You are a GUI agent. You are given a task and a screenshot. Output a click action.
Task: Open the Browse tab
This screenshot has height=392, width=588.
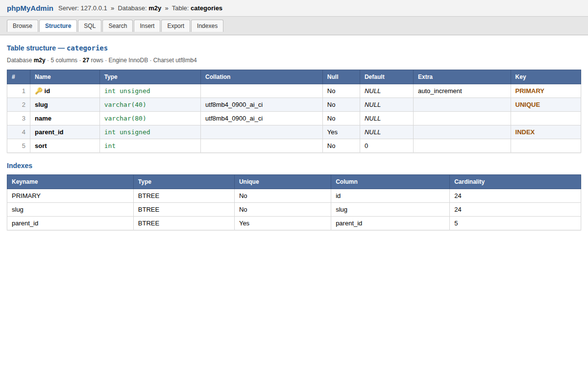[23, 26]
